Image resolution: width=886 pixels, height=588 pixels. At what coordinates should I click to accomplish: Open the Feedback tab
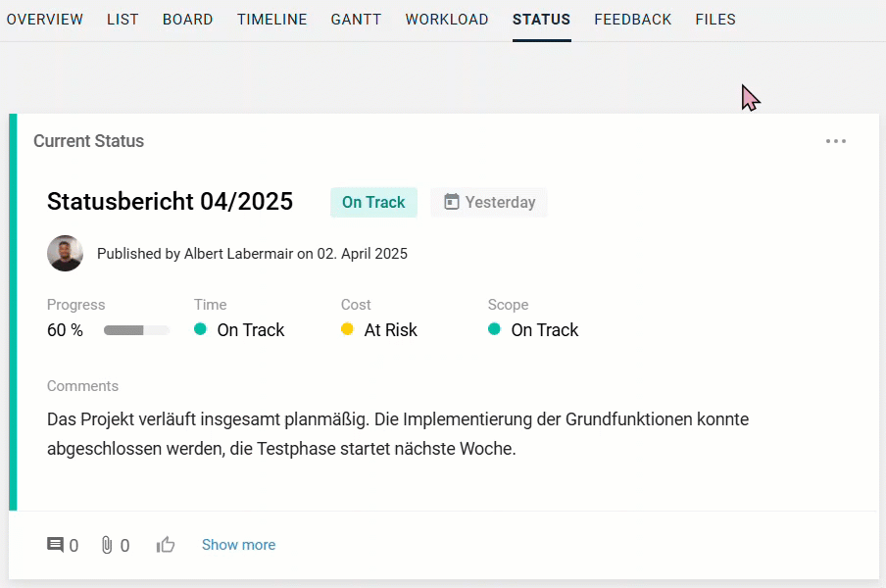632,20
